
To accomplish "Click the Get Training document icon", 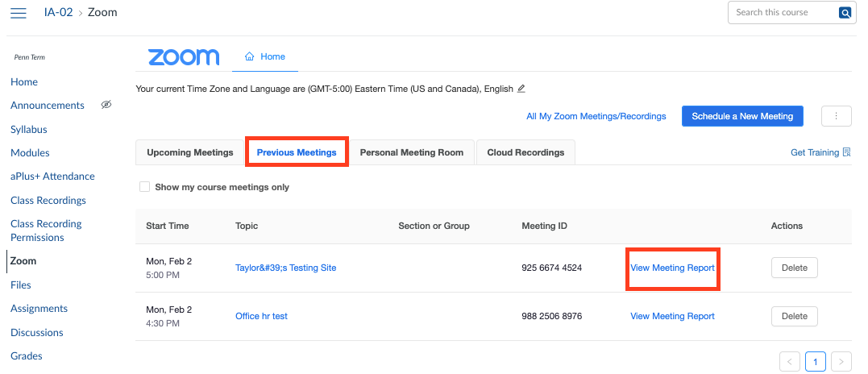I will [846, 152].
